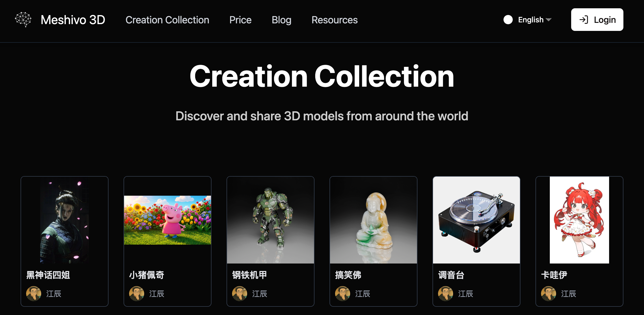Click the login arrow icon
The image size is (644, 315).
584,20
